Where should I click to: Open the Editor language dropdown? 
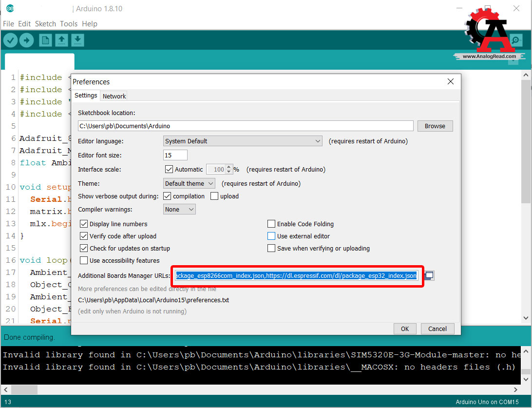point(243,141)
